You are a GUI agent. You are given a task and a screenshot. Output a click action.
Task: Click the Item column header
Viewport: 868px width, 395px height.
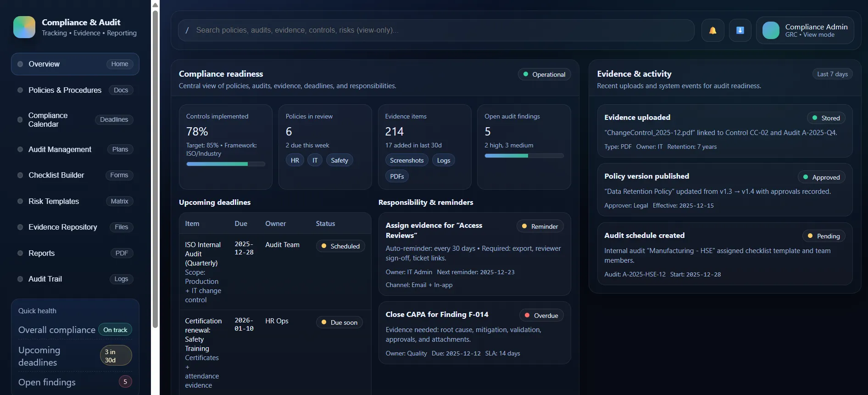tap(192, 224)
